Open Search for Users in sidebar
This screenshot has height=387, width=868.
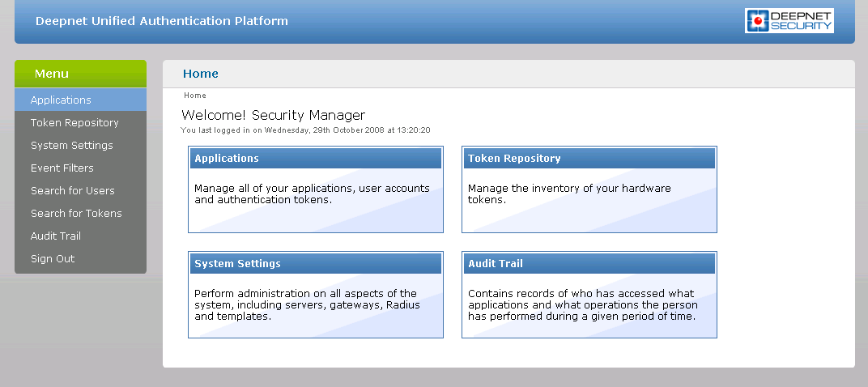[x=72, y=191]
